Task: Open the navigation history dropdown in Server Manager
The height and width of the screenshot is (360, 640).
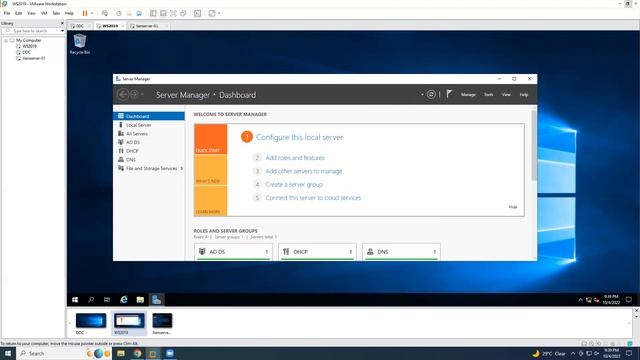Action: click(x=142, y=95)
